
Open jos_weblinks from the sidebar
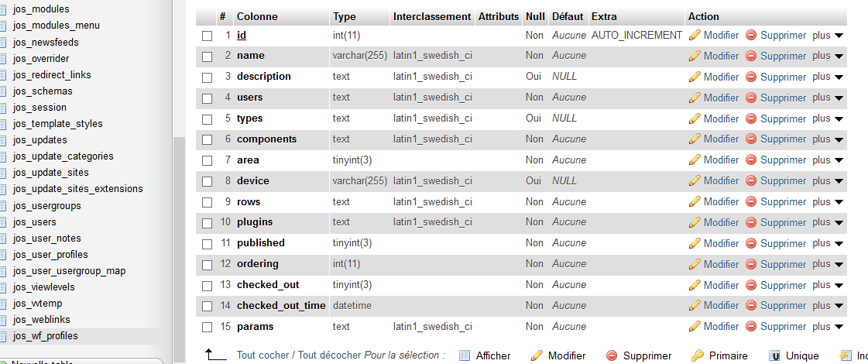42,320
